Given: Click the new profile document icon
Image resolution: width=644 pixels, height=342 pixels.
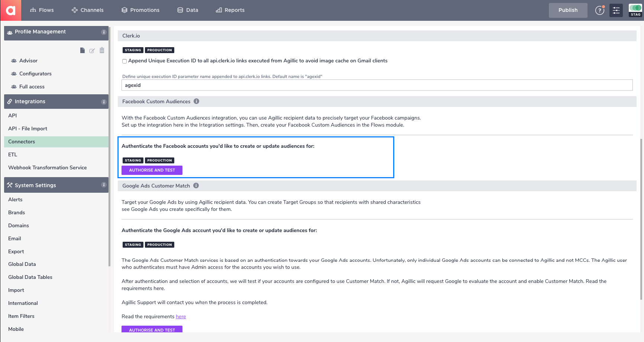Looking at the screenshot, I should (x=82, y=51).
